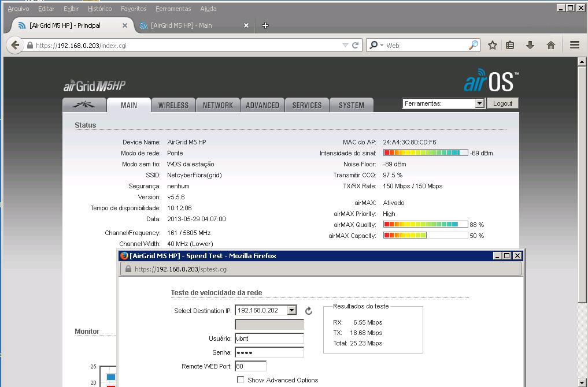Close the '[AirGrid M5 HP] - Main' tab
The image size is (588, 387).
tap(246, 25)
